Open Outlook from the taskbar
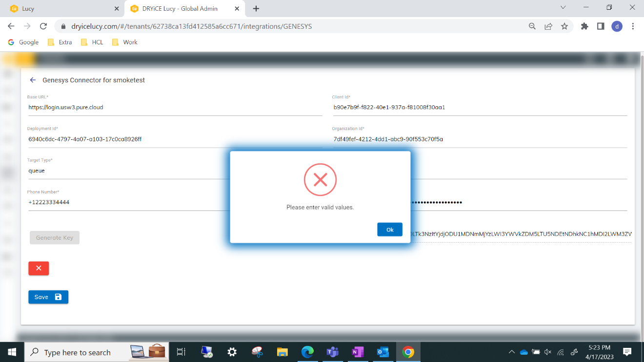The width and height of the screenshot is (644, 362). 382,352
